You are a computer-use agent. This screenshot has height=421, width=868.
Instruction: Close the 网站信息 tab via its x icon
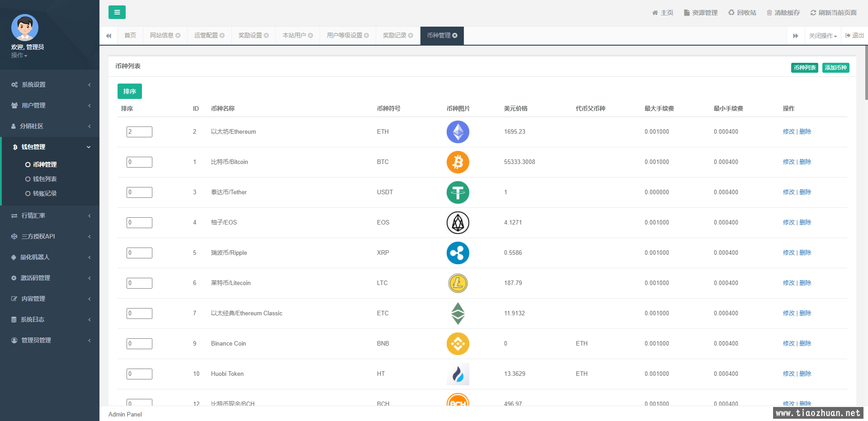coord(178,35)
